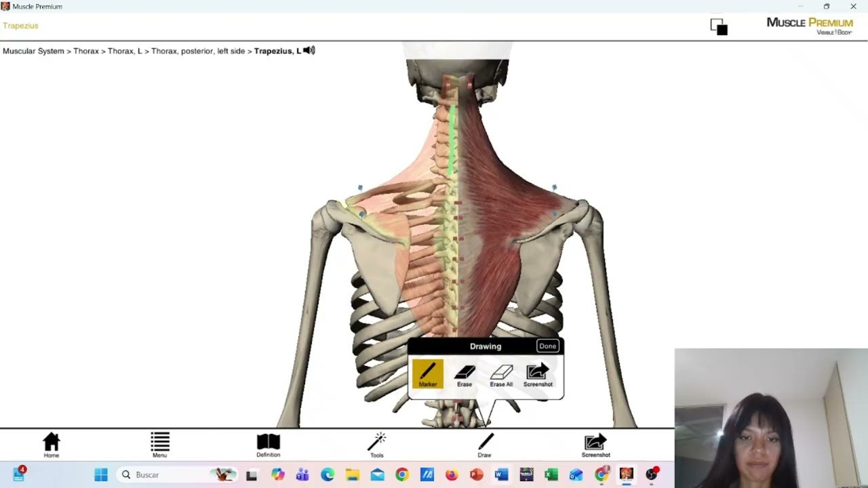
Task: Play Trapezius pronunciation speaker icon
Action: [309, 51]
